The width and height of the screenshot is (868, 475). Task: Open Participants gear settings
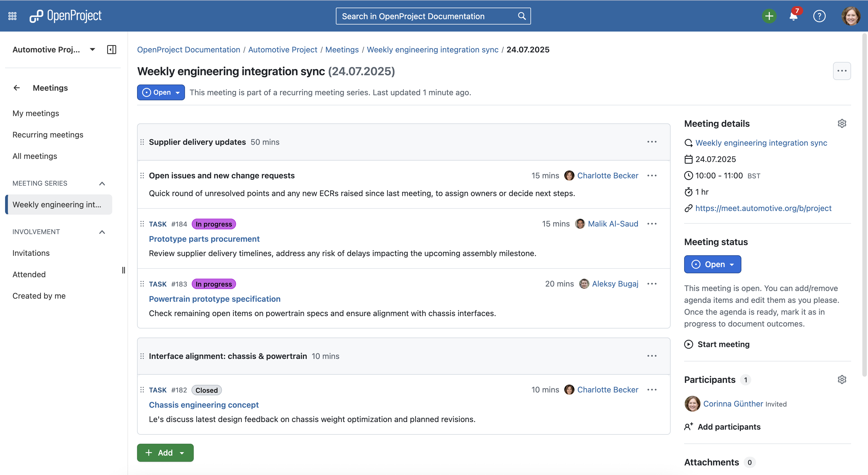tap(842, 380)
